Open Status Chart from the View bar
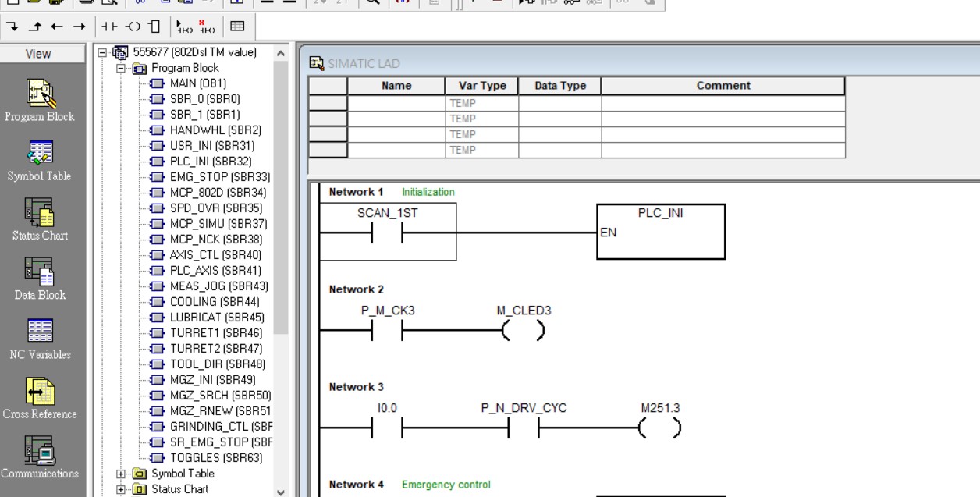 (39, 213)
